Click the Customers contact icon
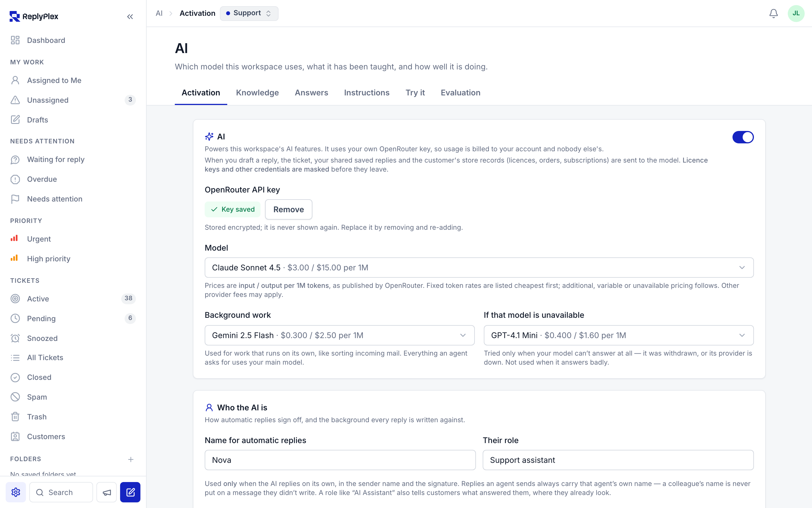The image size is (812, 508). coord(15,436)
